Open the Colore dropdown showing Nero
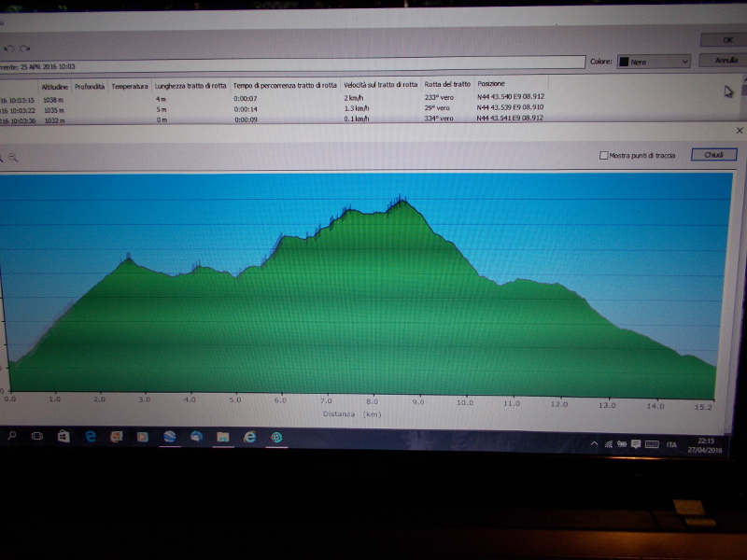The width and height of the screenshot is (747, 560). point(654,62)
